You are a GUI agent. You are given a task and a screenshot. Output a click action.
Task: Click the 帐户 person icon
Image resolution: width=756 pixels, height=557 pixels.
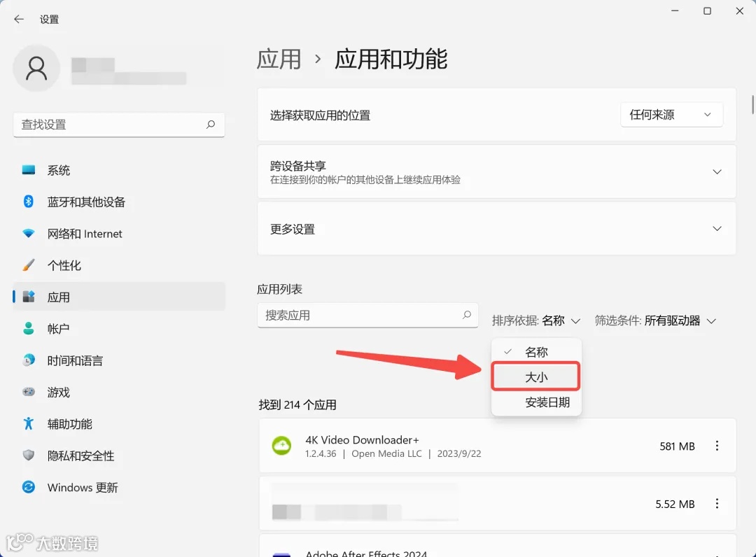click(x=29, y=328)
